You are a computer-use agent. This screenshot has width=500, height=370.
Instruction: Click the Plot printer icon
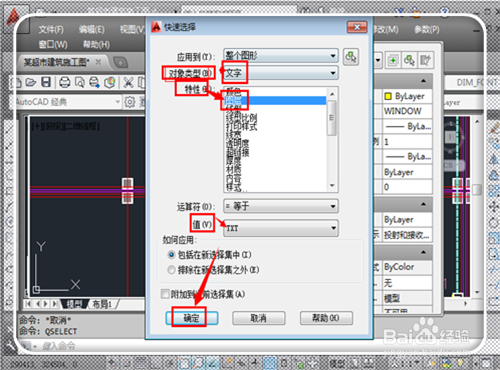click(x=65, y=82)
